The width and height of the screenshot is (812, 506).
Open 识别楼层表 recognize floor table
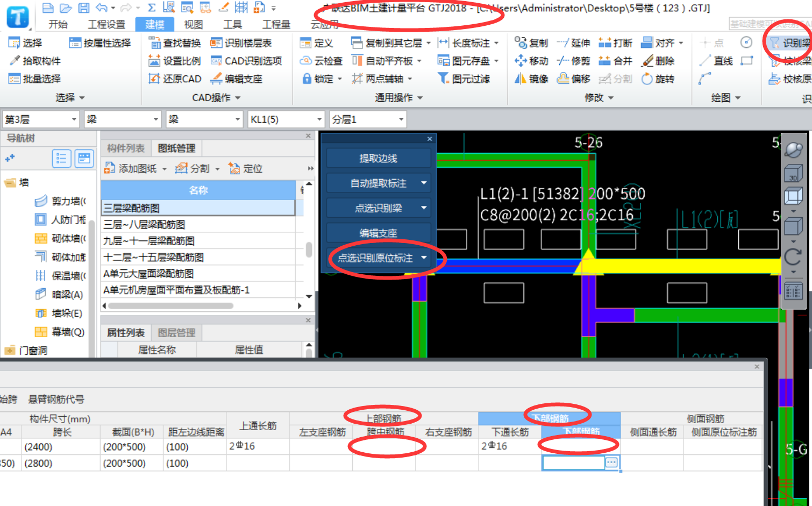[x=241, y=43]
